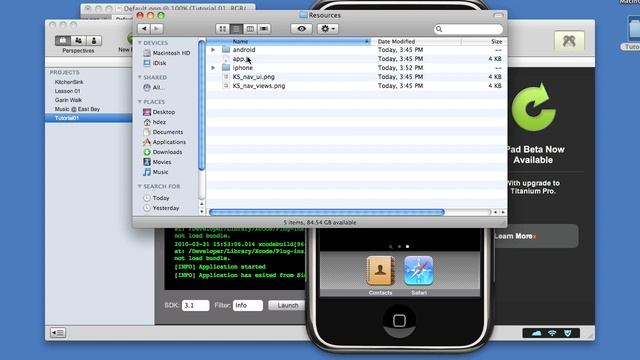The width and height of the screenshot is (640, 360).
Task: Open Safari app in iPhone simulator
Action: (x=418, y=271)
